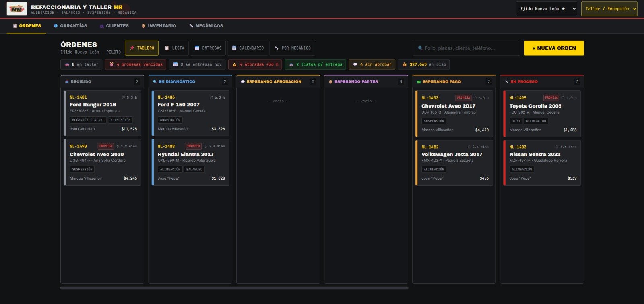Screen dimensions: 644x304
Task: Click the $537 amount on Nissan Sentra
Action: tap(572, 178)
